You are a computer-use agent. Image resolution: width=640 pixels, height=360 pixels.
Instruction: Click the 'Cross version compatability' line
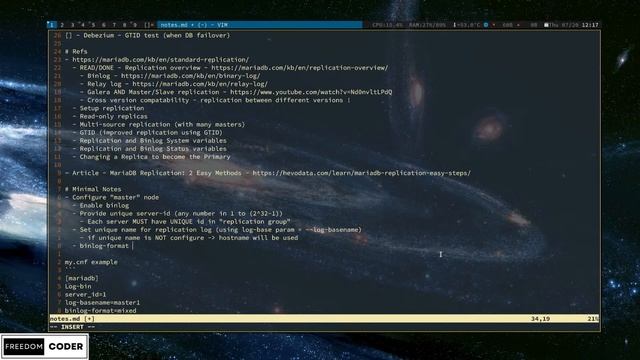[215, 100]
